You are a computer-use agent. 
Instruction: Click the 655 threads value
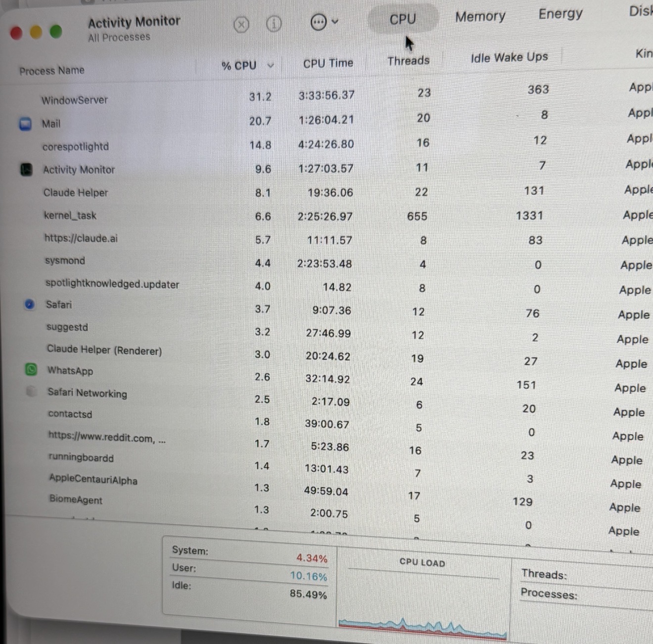[x=417, y=217]
